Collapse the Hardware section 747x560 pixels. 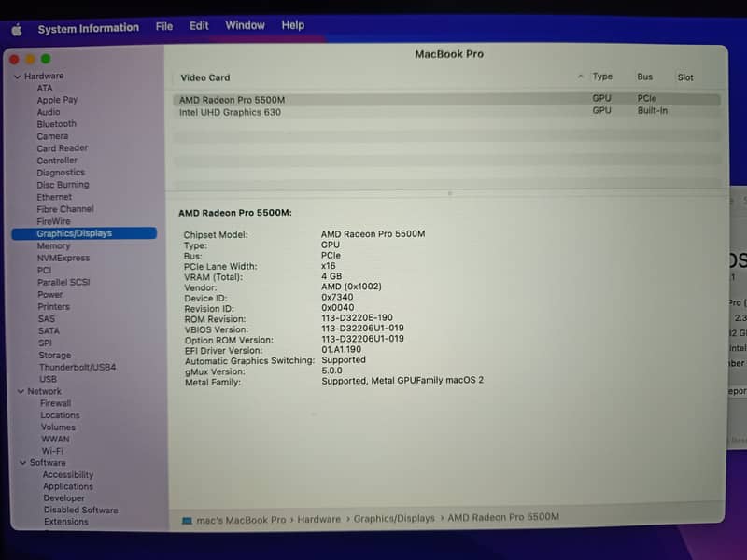coord(17,77)
